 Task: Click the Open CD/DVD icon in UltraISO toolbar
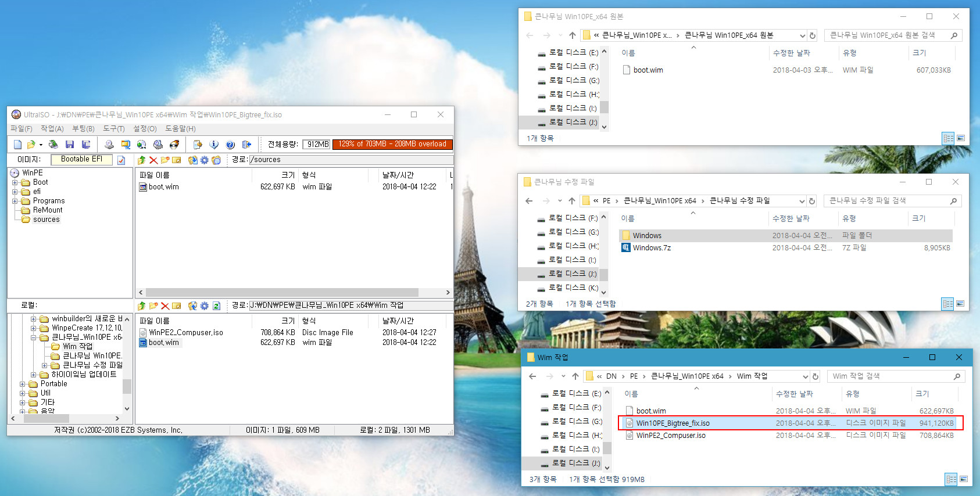(53, 144)
